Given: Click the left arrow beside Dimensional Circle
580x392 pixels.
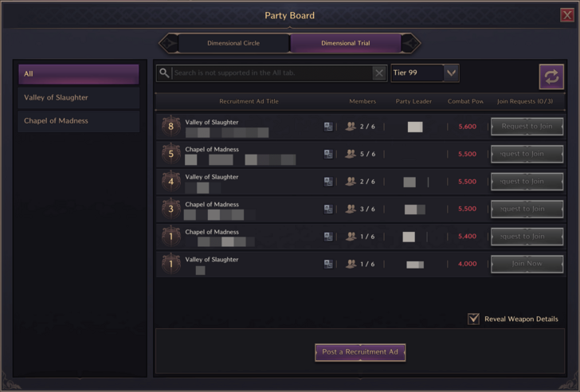Looking at the screenshot, I should 168,43.
